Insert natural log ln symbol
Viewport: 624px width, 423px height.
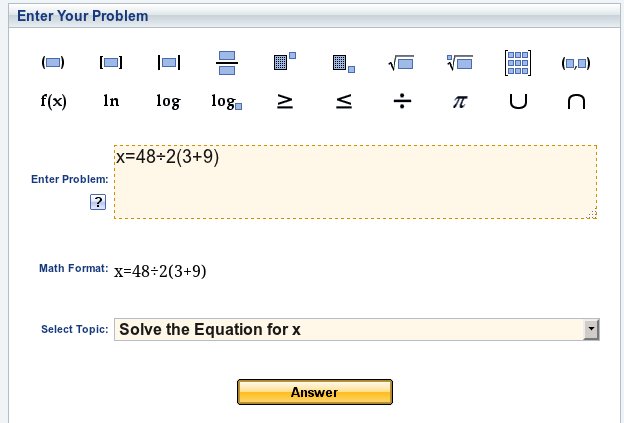pyautogui.click(x=111, y=101)
